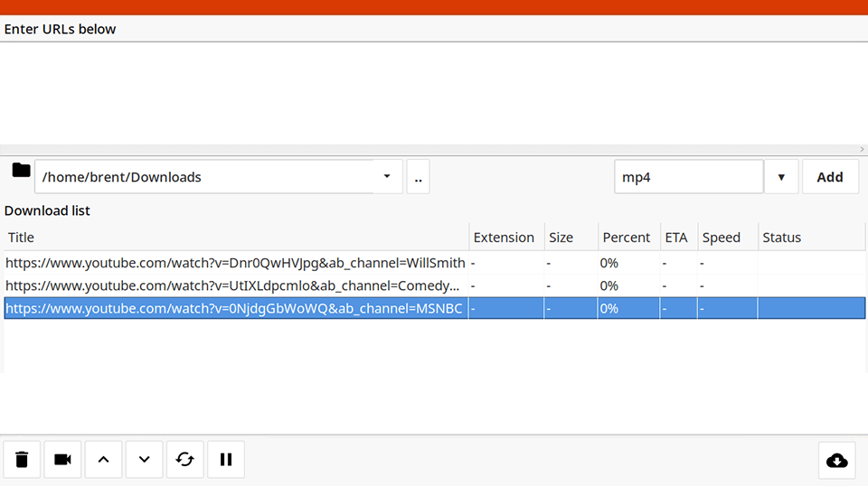
Task: Click the video camera play icon
Action: [62, 460]
